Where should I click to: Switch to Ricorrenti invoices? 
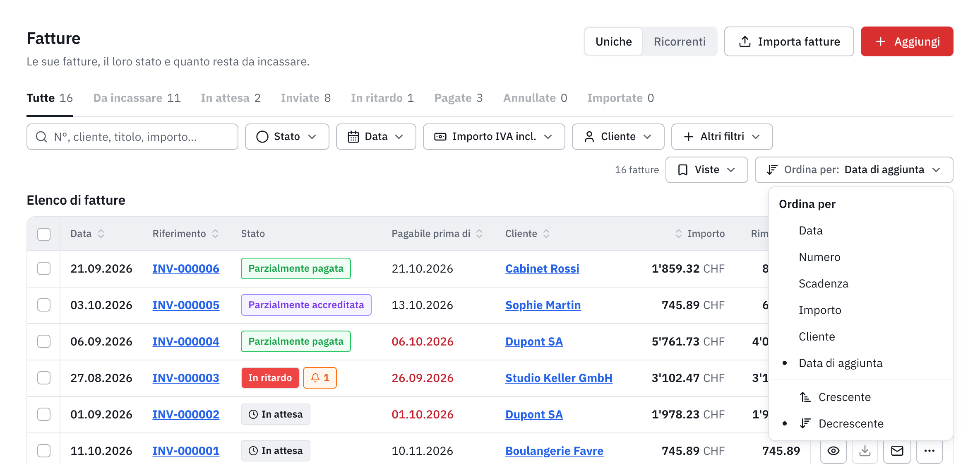[x=680, y=41]
